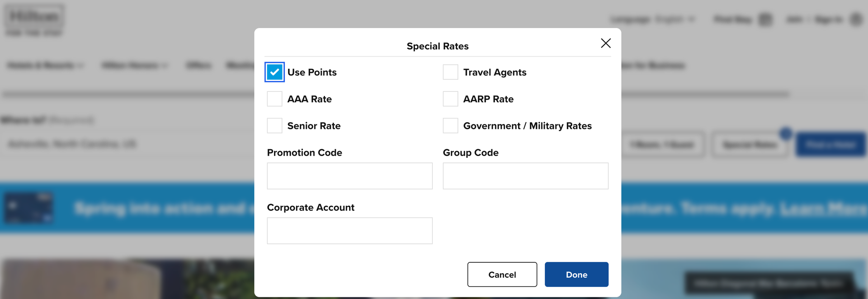Click inside the Promotion Code field
This screenshot has height=299, width=868.
pos(349,176)
